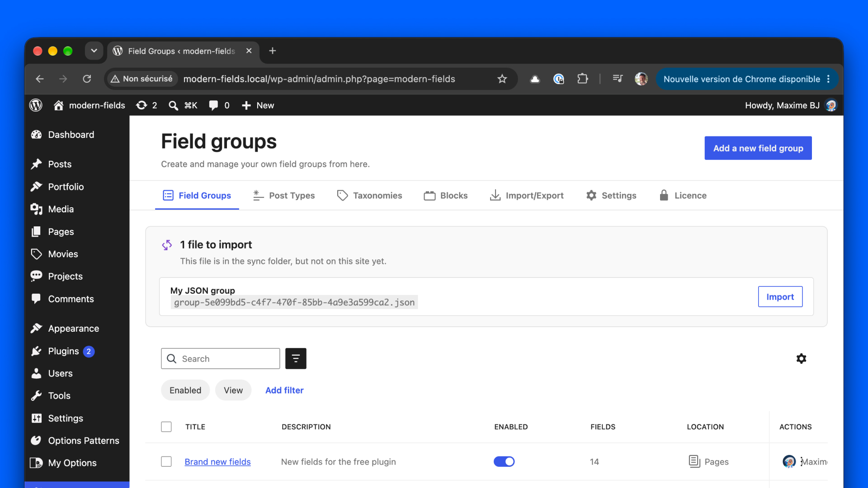Image resolution: width=868 pixels, height=488 pixels.
Task: Click the Search field groups input
Action: pos(221,359)
